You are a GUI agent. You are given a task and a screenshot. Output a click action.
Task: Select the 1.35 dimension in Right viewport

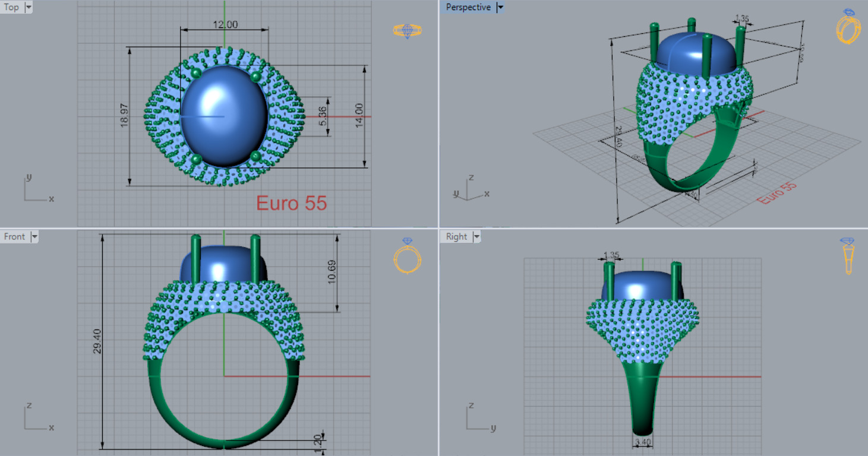(x=611, y=255)
